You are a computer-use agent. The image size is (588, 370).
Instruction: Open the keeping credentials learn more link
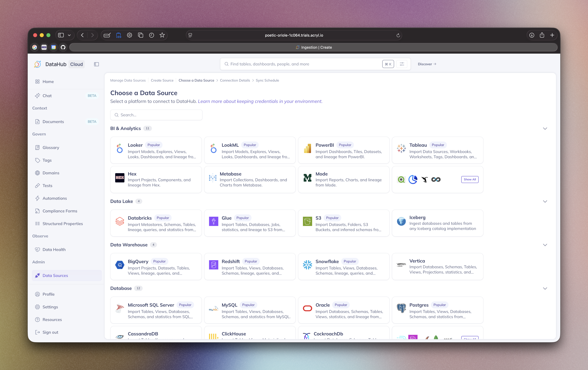click(260, 101)
